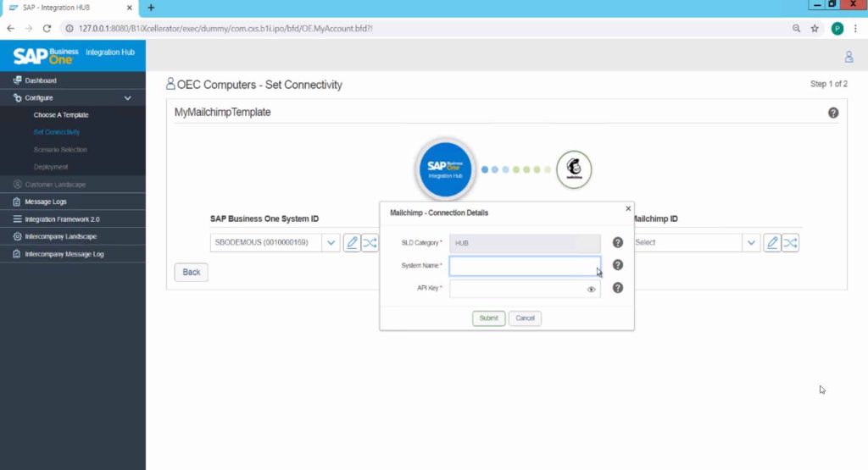The height and width of the screenshot is (470, 868).
Task: Open SAP Business One System ID dropdown
Action: pyautogui.click(x=331, y=243)
